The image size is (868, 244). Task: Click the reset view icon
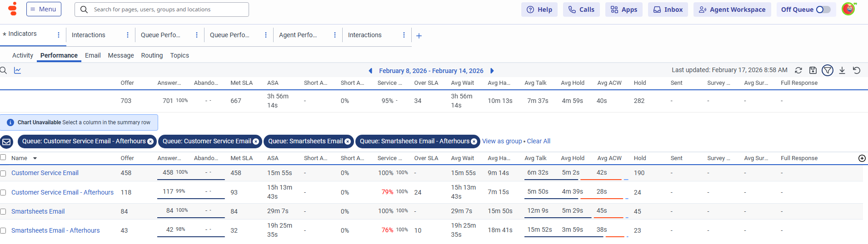click(x=857, y=70)
